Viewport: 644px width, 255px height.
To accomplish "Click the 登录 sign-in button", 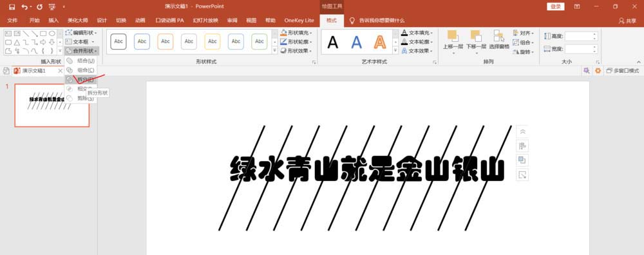I will click(555, 6).
